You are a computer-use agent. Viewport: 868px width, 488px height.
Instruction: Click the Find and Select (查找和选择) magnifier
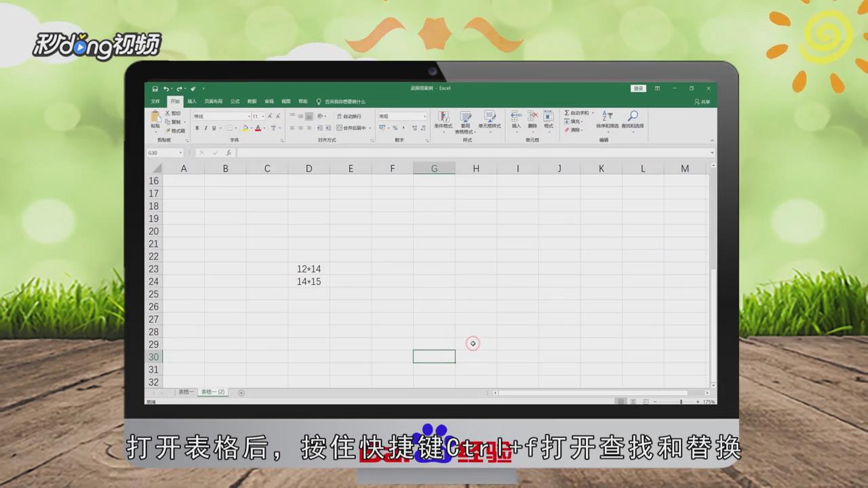(633, 117)
